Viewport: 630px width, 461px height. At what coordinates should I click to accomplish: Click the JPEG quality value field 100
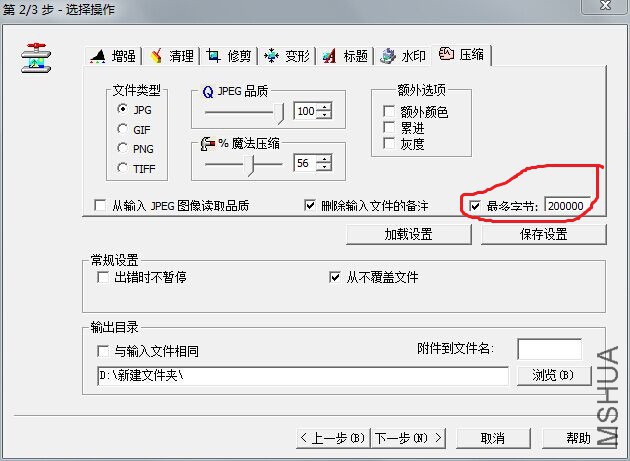(305, 111)
